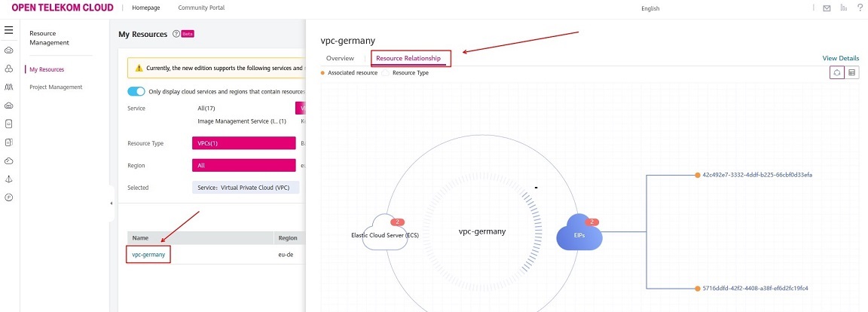868x312 pixels.
Task: Click the cloud upload sidebar icon
Action: point(9,161)
